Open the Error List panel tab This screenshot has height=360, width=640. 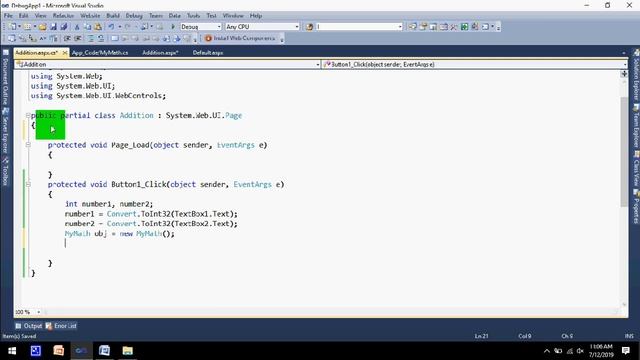point(61,326)
